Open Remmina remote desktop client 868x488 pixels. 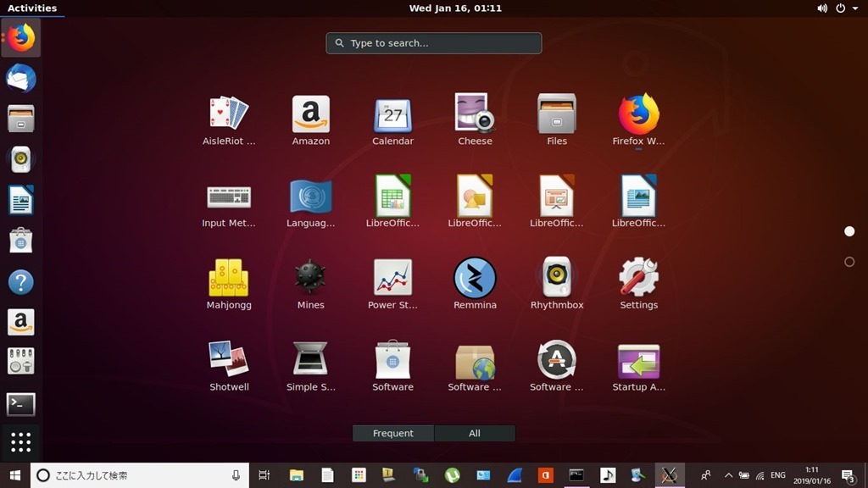pos(475,278)
